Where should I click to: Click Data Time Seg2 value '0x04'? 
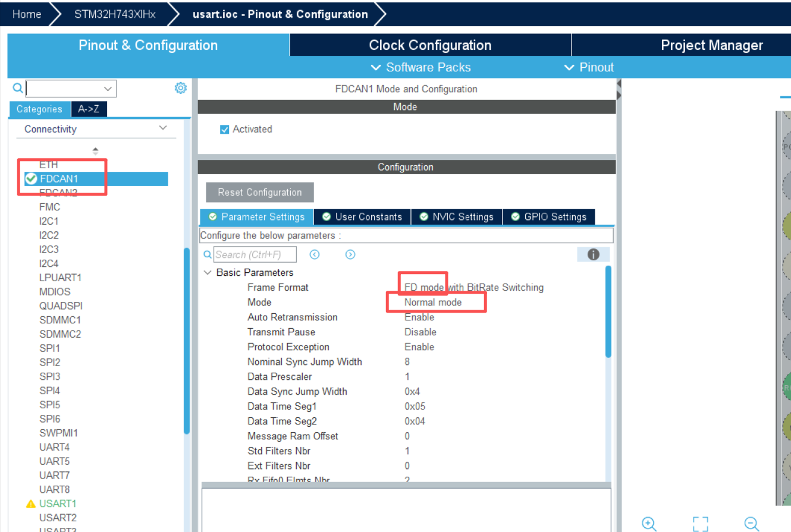415,421
